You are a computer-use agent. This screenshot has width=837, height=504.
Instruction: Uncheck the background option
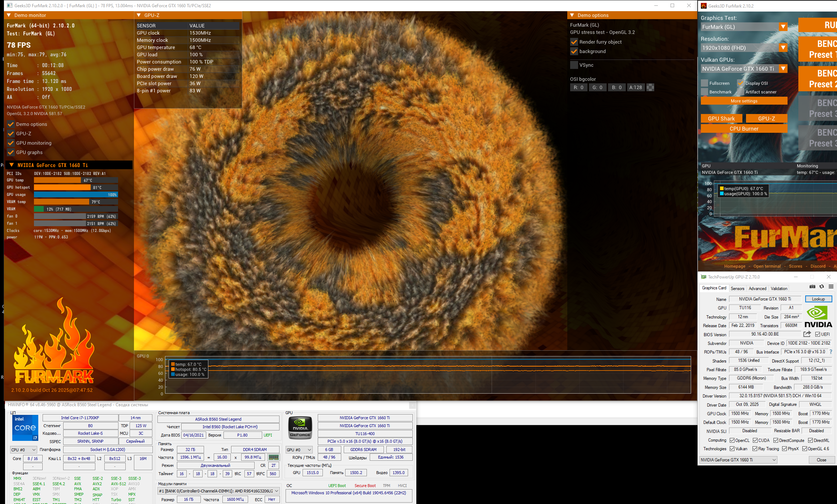click(x=574, y=52)
